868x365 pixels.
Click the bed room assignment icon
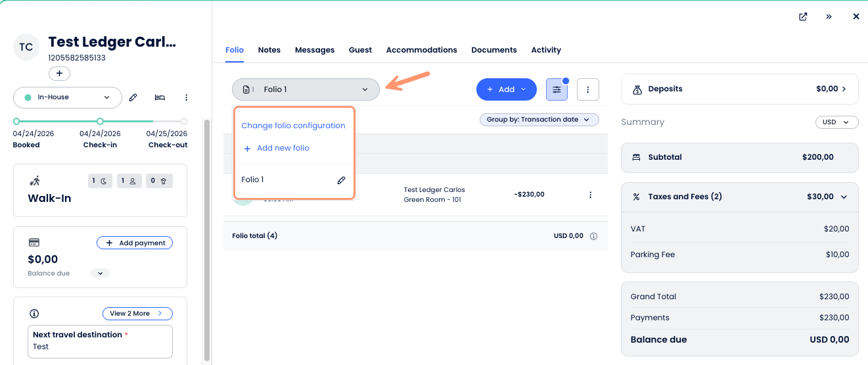160,97
